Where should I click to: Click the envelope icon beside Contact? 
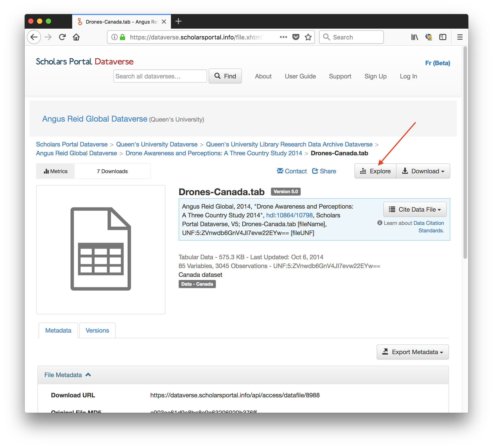tap(280, 171)
